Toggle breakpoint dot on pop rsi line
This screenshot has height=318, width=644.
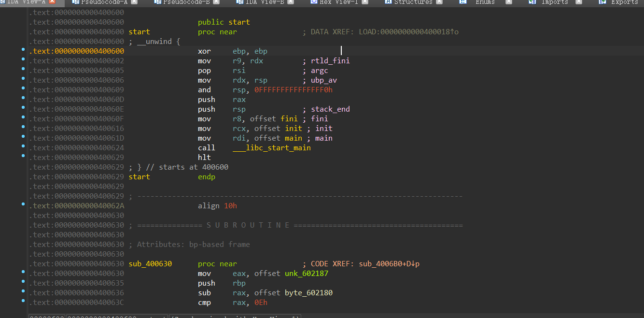click(x=23, y=69)
